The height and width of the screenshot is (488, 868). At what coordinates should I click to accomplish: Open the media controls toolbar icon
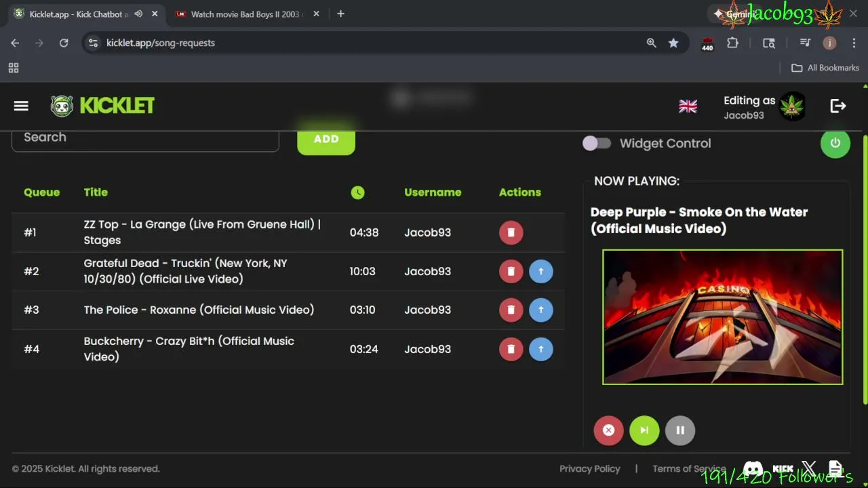[x=805, y=43]
